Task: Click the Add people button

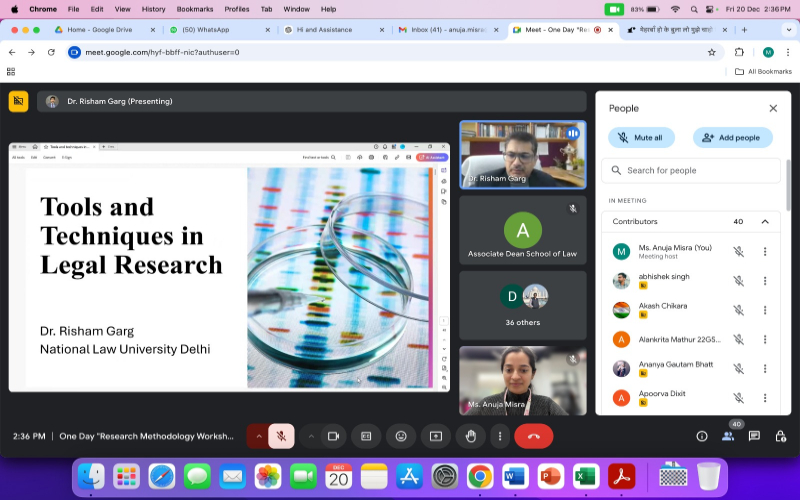Action: tap(731, 138)
